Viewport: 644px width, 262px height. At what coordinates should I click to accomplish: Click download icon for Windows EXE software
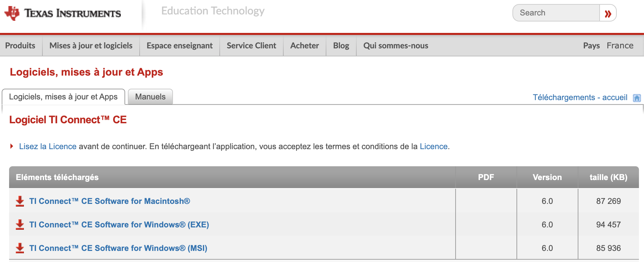pos(20,224)
